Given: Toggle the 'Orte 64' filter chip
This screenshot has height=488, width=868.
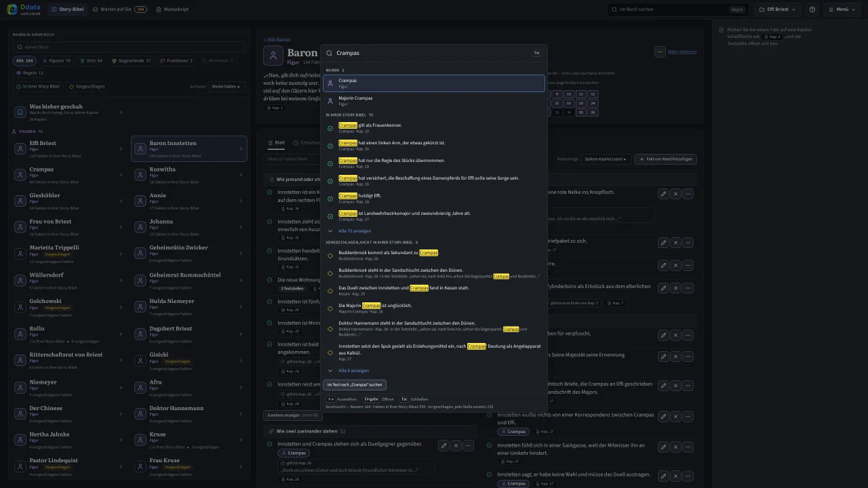Looking at the screenshot, I should 90,60.
